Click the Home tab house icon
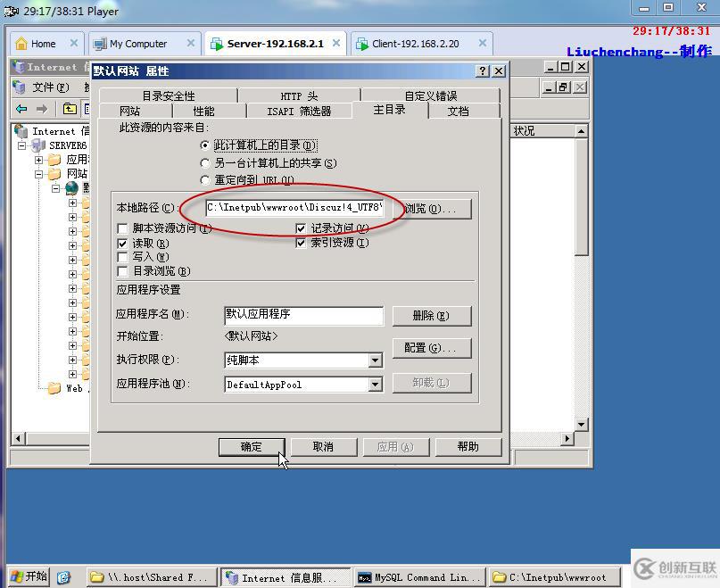The image size is (720, 588). (21, 44)
